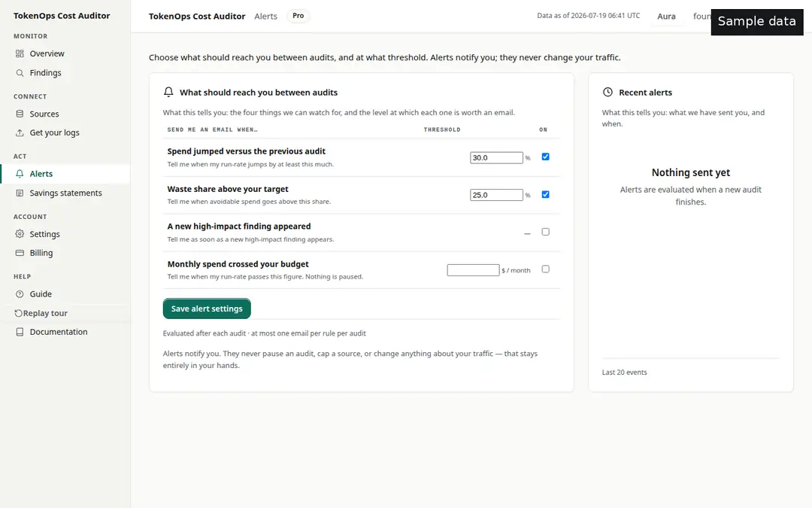812x508 pixels.
Task: Click the Findings magnifier icon
Action: tap(20, 72)
